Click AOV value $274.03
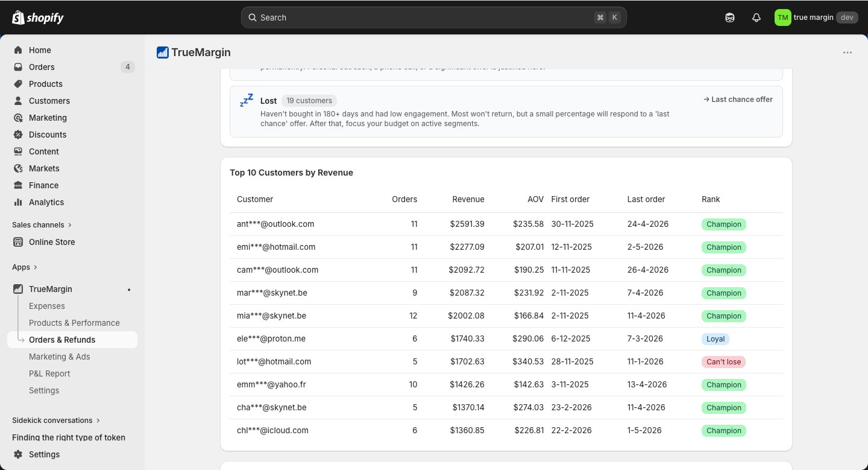Viewport: 868px width, 470px height. (529, 407)
